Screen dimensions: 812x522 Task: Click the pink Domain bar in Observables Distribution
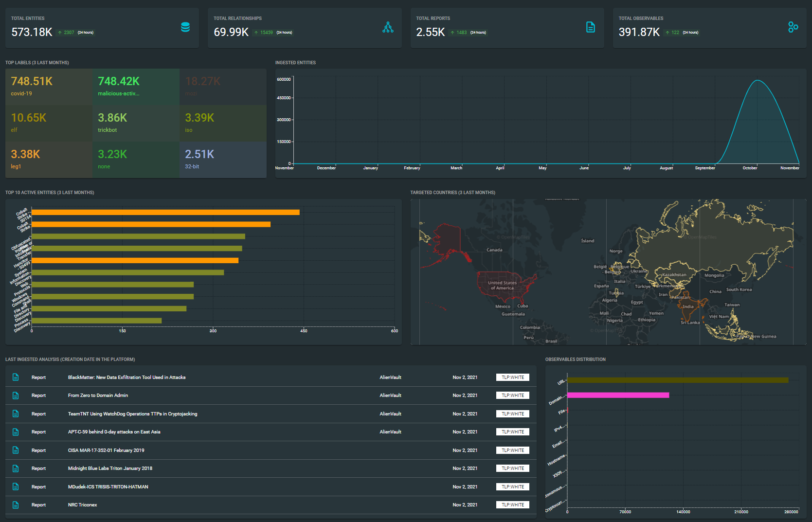tap(618, 395)
